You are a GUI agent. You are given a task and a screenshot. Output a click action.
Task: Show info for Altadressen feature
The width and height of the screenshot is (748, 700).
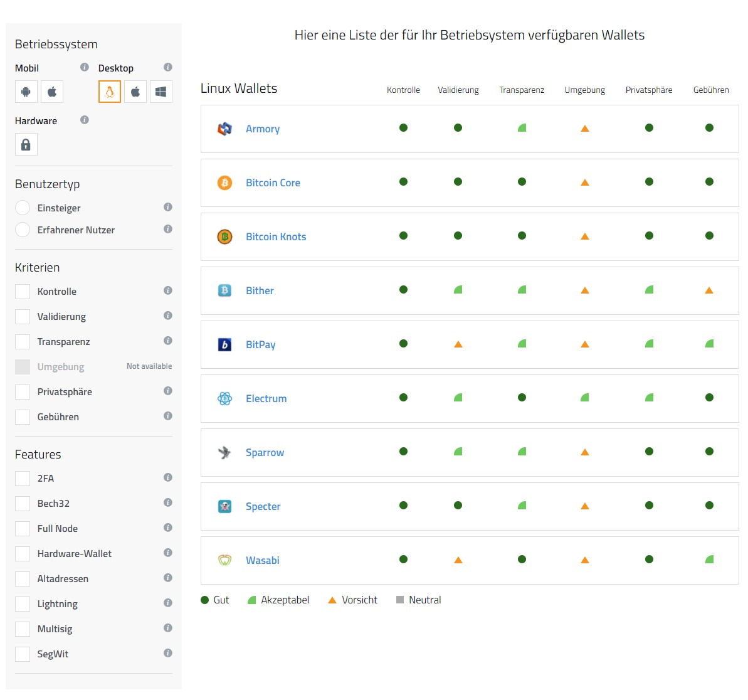point(168,578)
